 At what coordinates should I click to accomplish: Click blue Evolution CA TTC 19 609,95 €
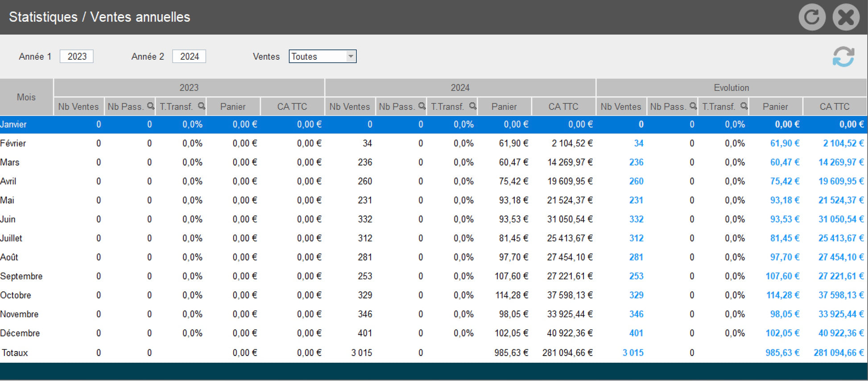(841, 181)
